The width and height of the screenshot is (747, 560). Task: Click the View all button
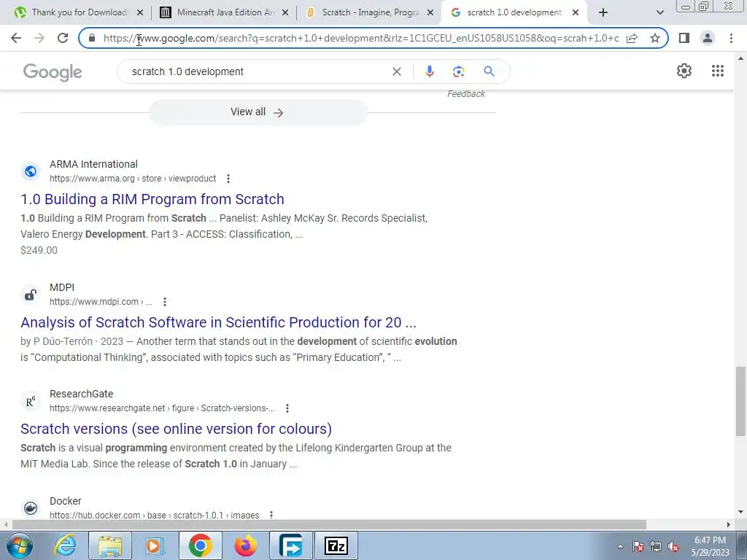tap(258, 112)
